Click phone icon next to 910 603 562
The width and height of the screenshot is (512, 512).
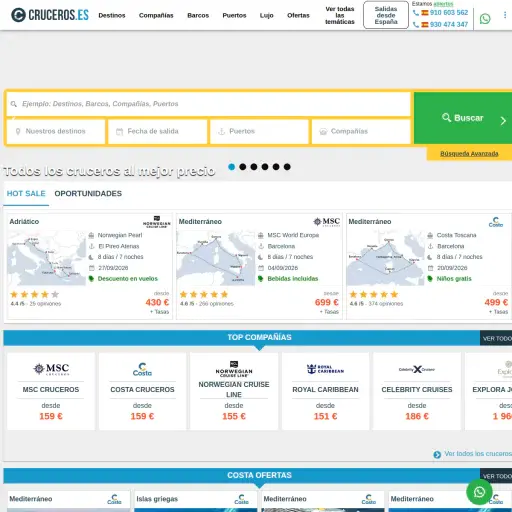point(416,13)
